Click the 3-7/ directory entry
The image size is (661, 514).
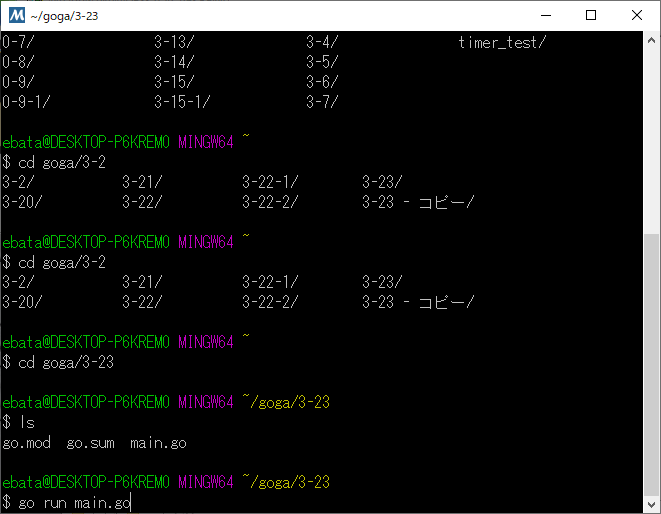[x=322, y=102]
